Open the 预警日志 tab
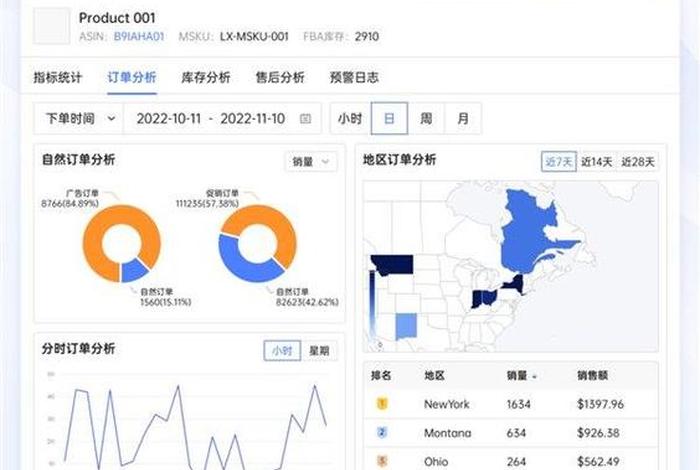 354,77
